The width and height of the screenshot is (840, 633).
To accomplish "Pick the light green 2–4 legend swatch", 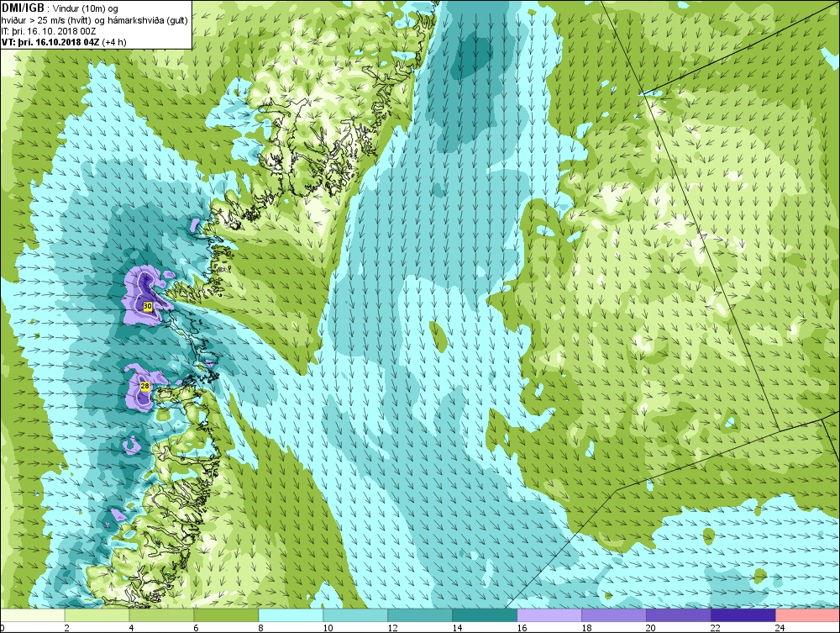I will [x=97, y=615].
